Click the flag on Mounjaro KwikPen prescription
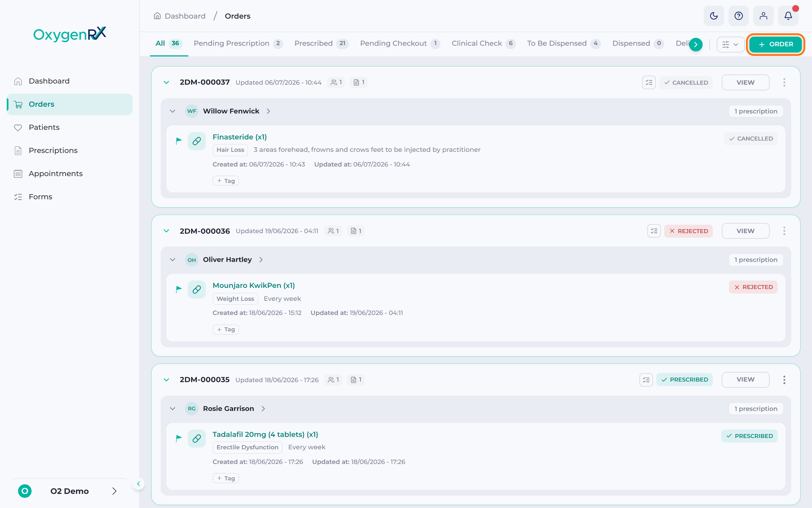812x508 pixels. click(179, 289)
